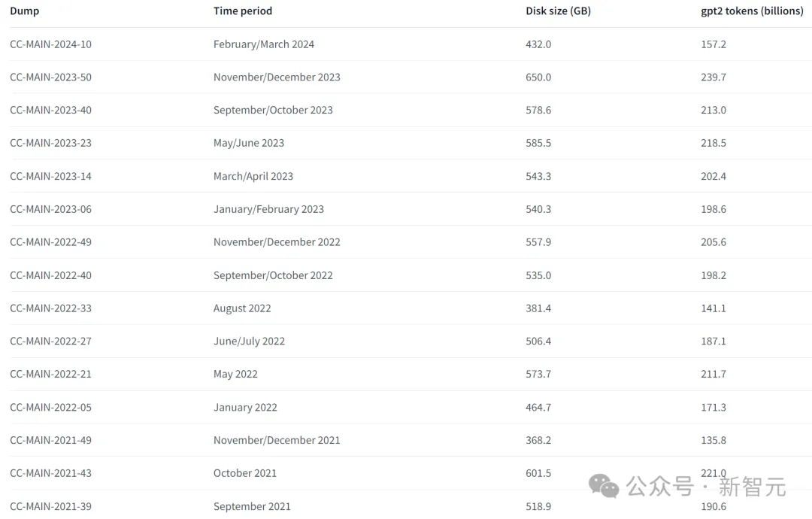Click the gpt2 tokens (billions) header

[752, 11]
